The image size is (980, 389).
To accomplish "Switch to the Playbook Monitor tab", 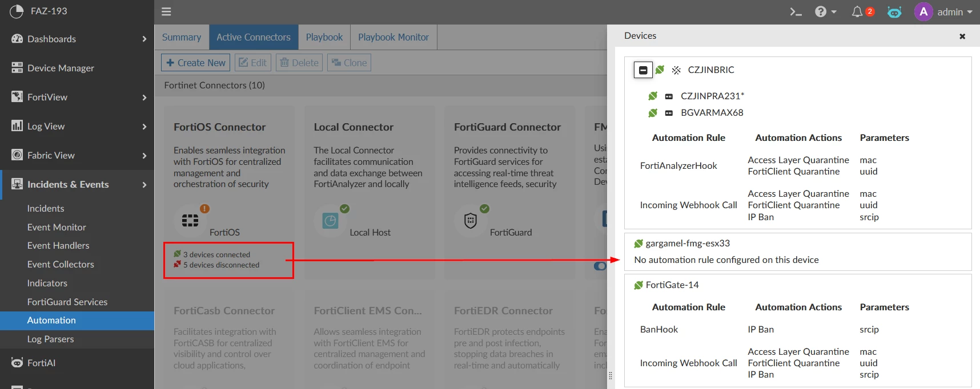I will pos(393,37).
